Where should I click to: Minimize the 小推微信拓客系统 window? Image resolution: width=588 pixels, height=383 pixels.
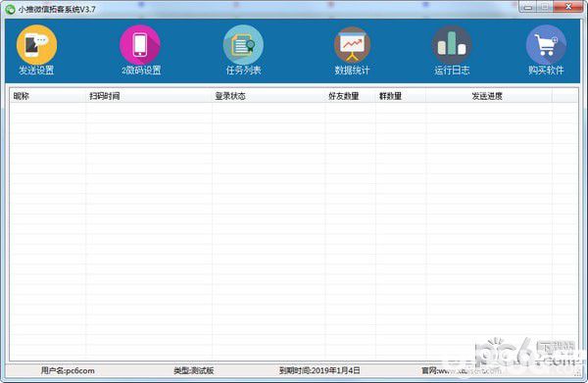pos(527,7)
